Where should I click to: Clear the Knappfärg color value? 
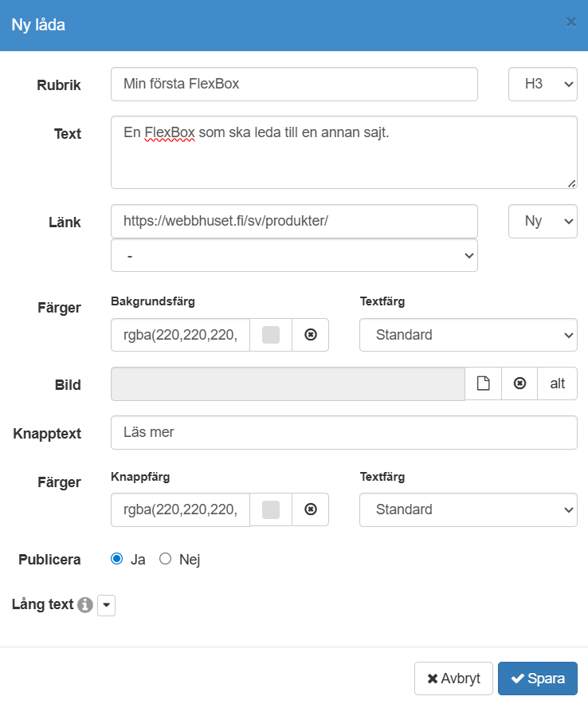tap(311, 509)
